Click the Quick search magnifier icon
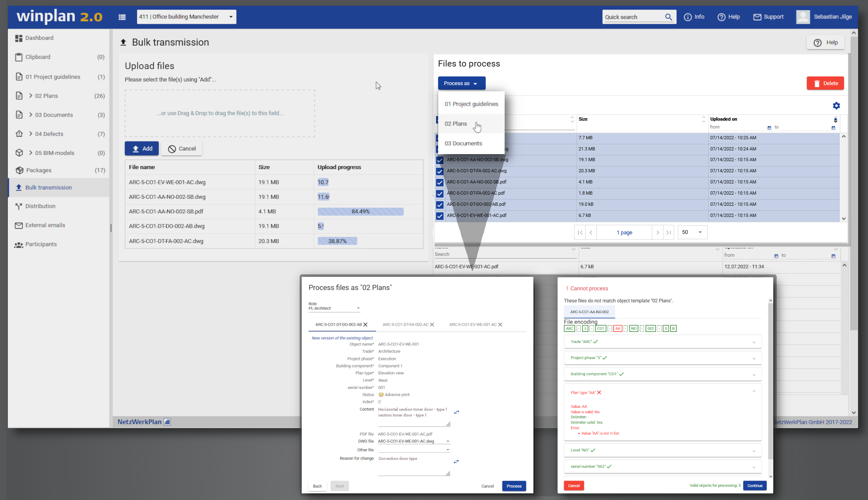 tap(668, 17)
